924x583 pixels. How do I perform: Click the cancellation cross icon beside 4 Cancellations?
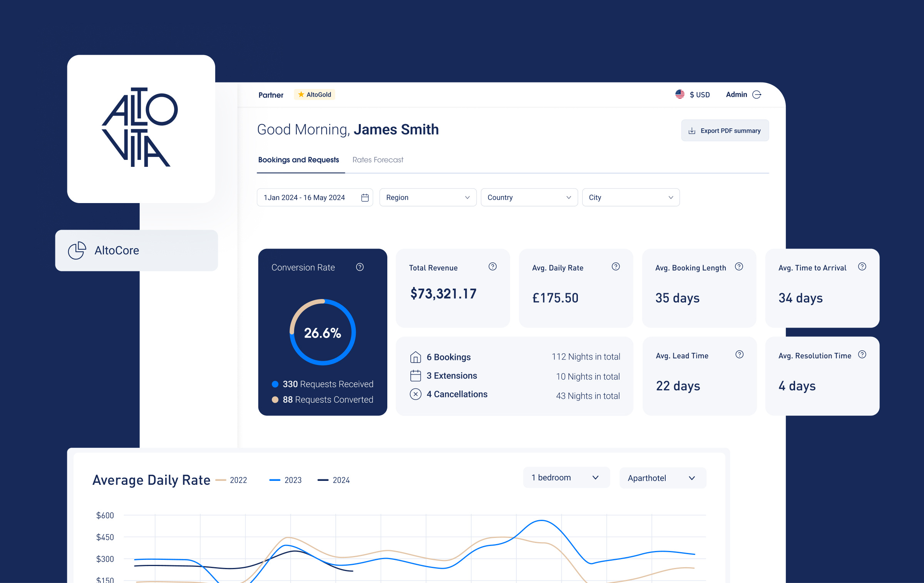tap(415, 394)
